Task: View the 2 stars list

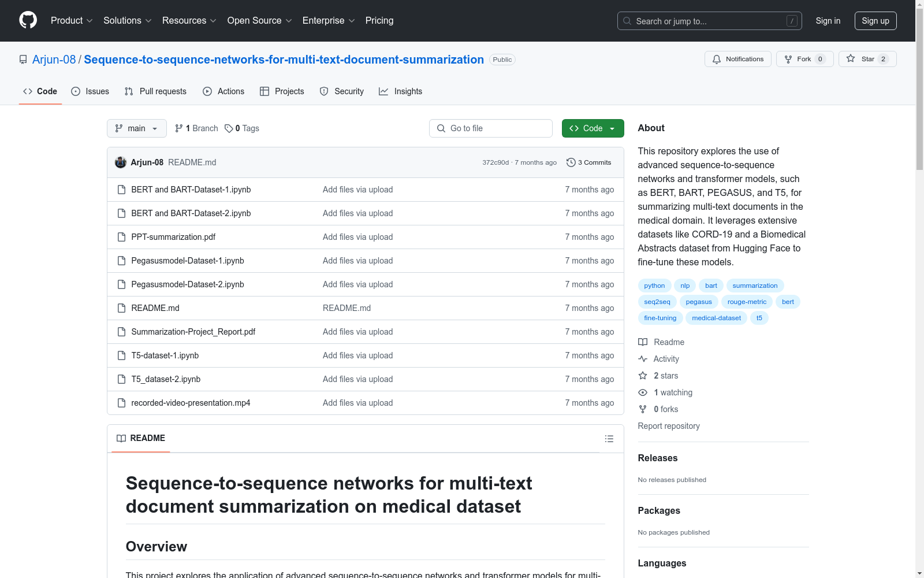Action: 658,376
